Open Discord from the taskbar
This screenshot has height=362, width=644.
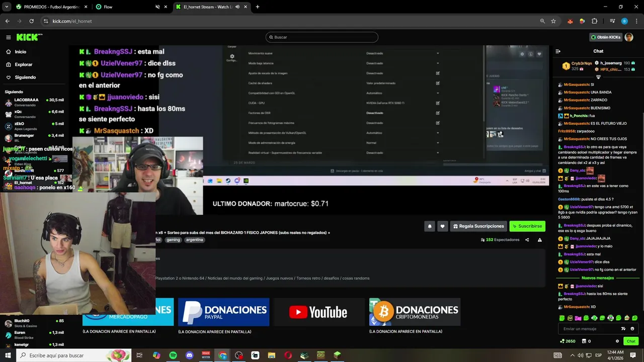[189, 355]
